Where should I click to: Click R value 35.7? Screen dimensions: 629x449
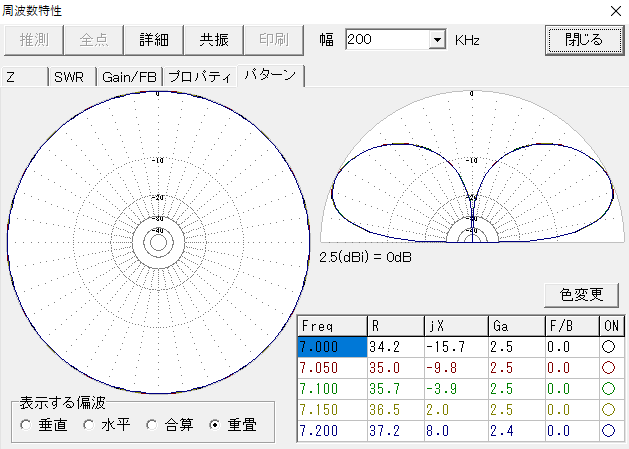click(x=396, y=388)
